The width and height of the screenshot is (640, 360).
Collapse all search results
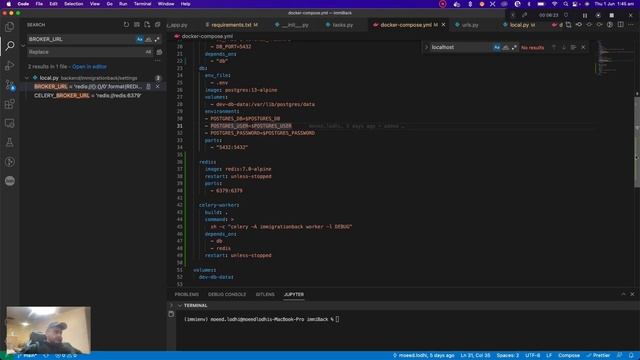pos(158,25)
